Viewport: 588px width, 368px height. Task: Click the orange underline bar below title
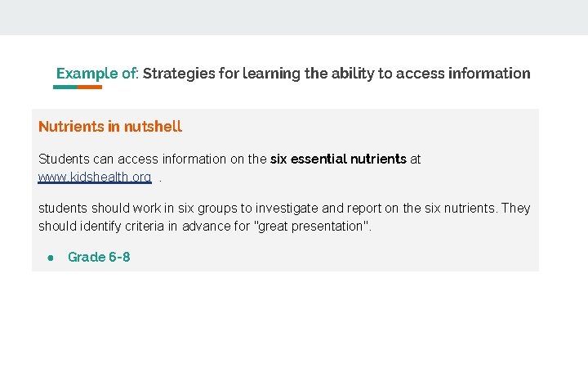90,87
